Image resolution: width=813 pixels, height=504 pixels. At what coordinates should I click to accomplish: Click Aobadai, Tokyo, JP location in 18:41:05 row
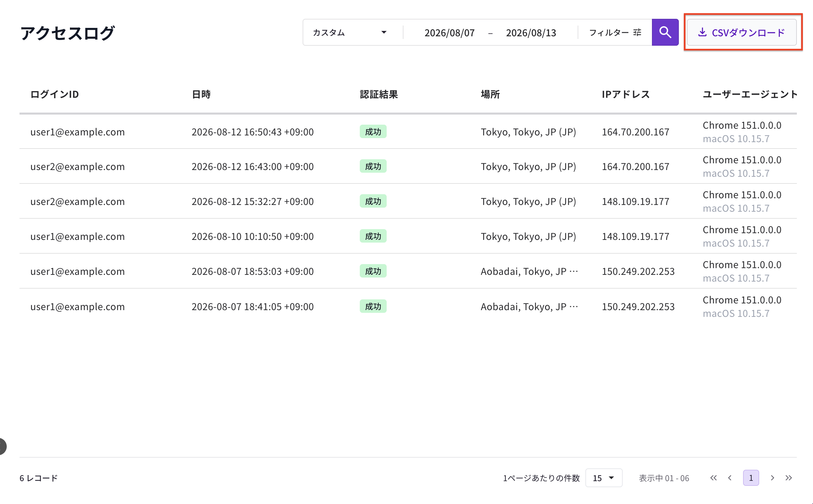click(x=529, y=306)
